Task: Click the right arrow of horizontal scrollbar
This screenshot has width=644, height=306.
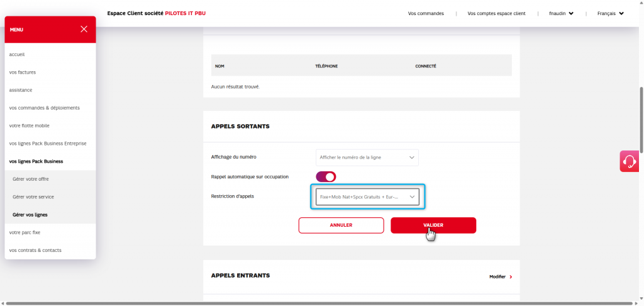Action: coord(635,303)
